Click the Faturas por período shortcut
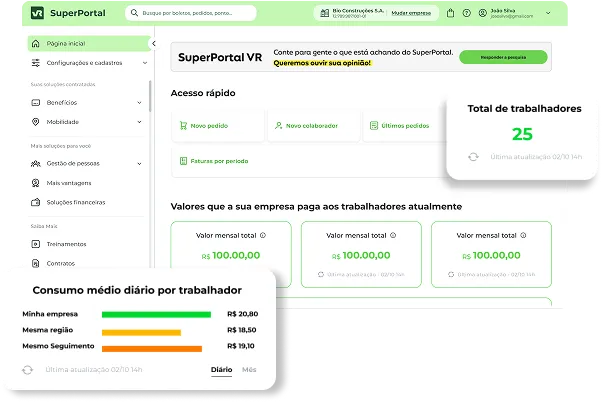 (309, 161)
